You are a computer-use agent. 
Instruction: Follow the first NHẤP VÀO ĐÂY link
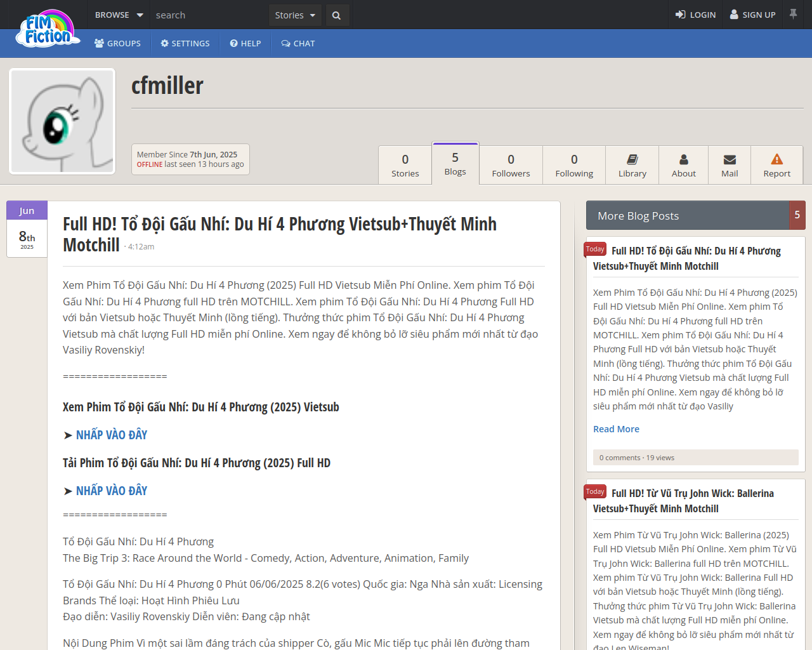112,435
